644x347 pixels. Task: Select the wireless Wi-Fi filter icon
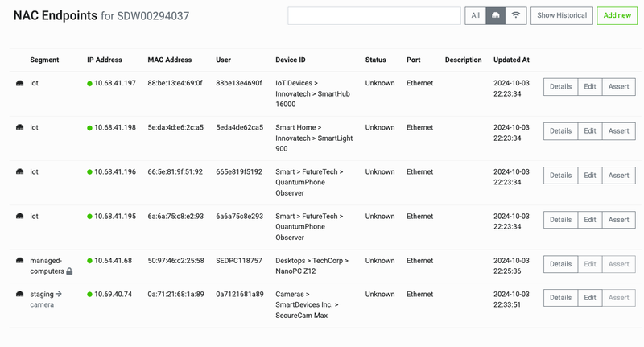(516, 15)
